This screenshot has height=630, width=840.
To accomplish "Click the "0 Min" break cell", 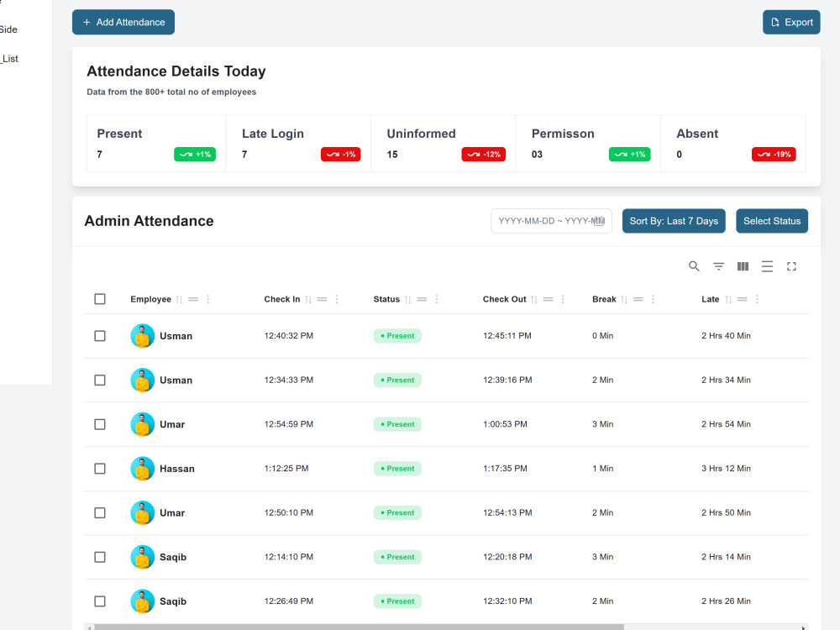I will pyautogui.click(x=602, y=336).
